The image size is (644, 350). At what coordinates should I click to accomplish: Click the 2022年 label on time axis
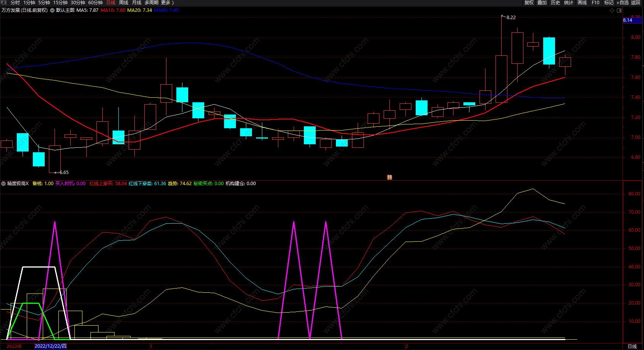tap(15, 347)
